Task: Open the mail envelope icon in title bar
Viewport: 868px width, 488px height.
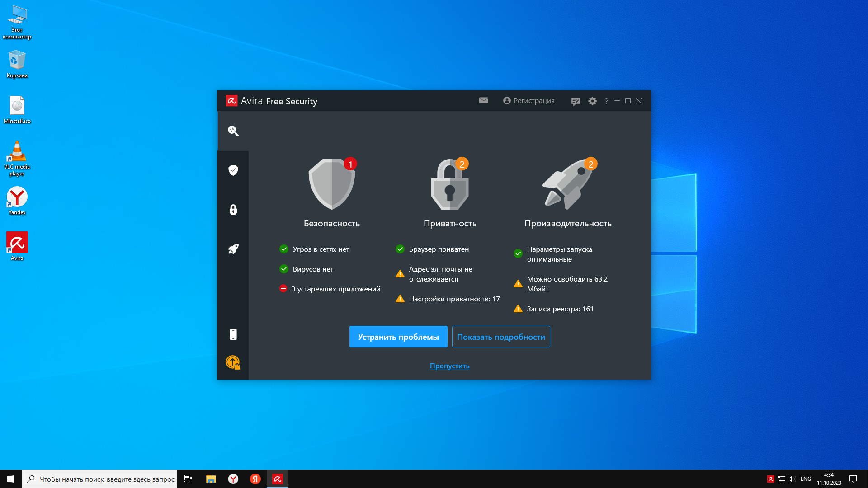Action: click(x=484, y=100)
